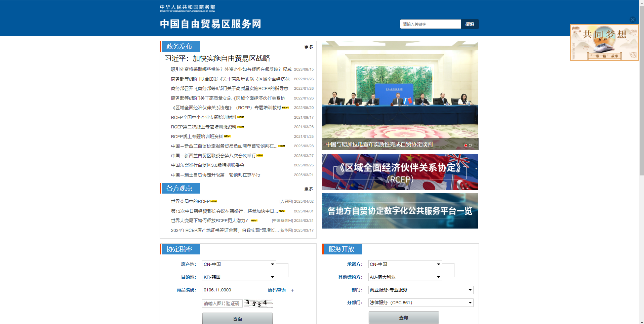
Task: Click the plus icon beside 编码查询
Action: click(292, 290)
